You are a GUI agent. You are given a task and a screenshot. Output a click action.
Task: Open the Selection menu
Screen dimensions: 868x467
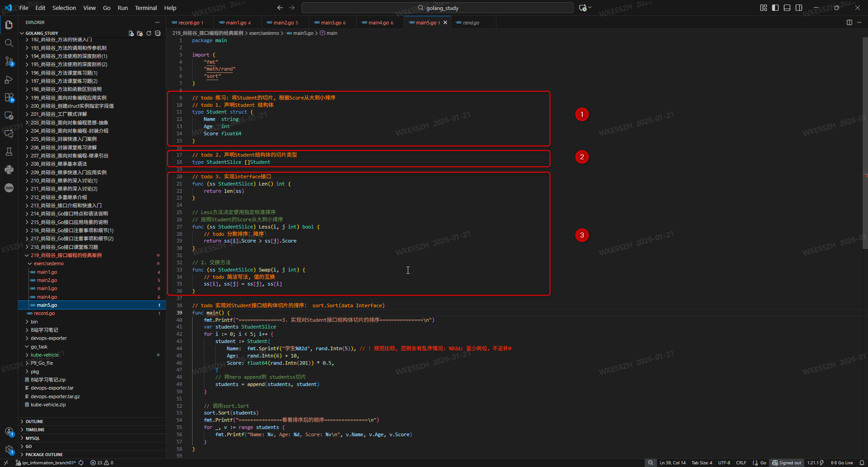click(64, 8)
